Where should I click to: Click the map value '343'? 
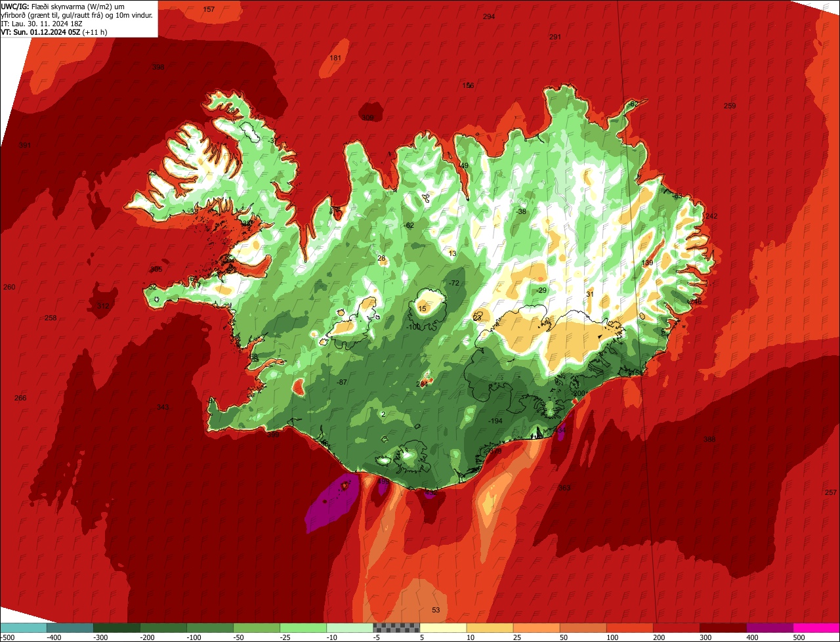pyautogui.click(x=163, y=407)
